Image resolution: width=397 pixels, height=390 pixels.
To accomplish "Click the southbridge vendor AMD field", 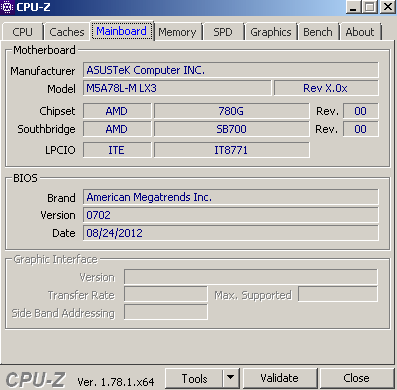I will pos(117,129).
